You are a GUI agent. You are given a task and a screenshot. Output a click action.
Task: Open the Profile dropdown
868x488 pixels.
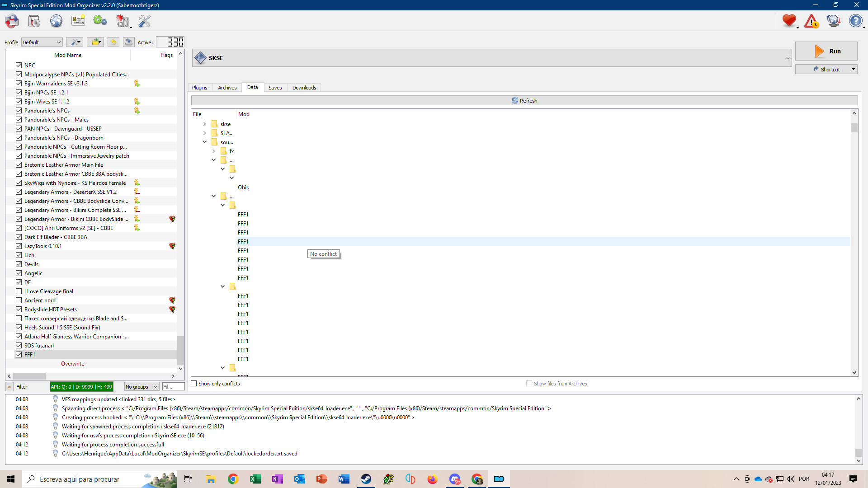tap(42, 42)
